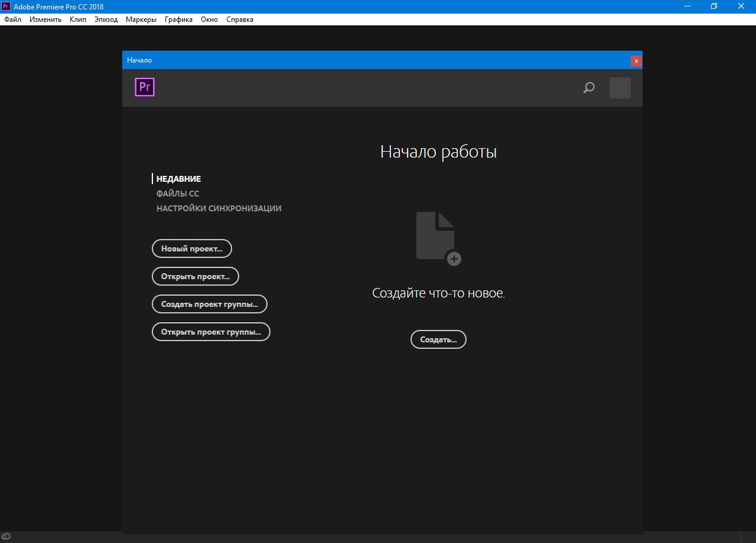This screenshot has height=543, width=756.
Task: Open search with the magnifying glass icon
Action: (x=589, y=88)
